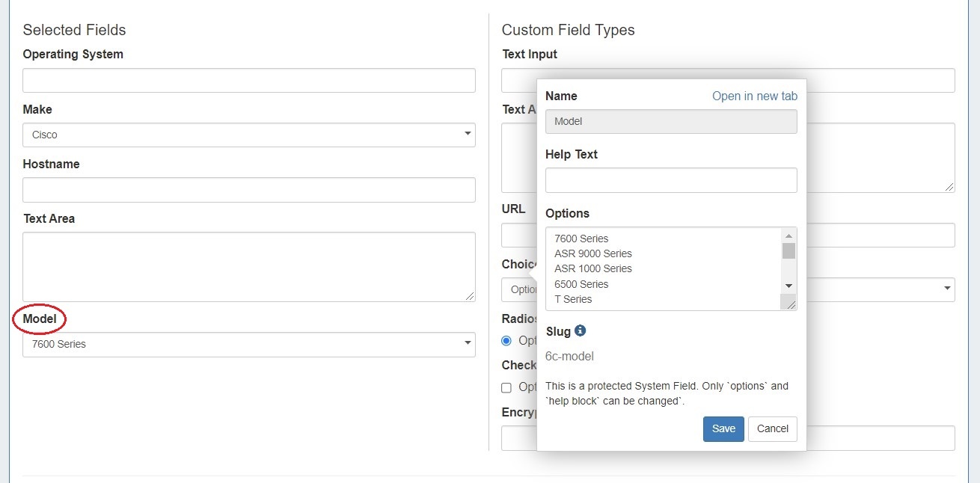Viewport: 980px width, 483px height.
Task: Pick 6500 Series from Options list
Action: pyautogui.click(x=581, y=284)
